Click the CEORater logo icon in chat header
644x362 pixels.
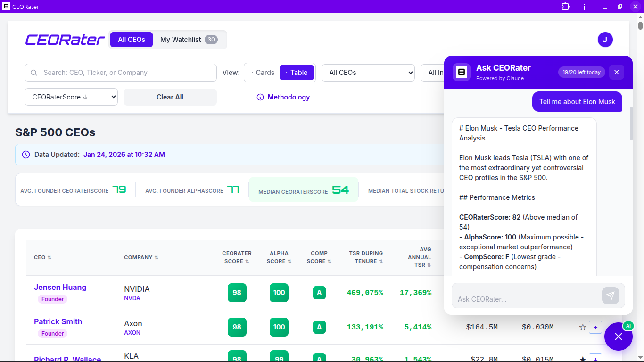(461, 72)
